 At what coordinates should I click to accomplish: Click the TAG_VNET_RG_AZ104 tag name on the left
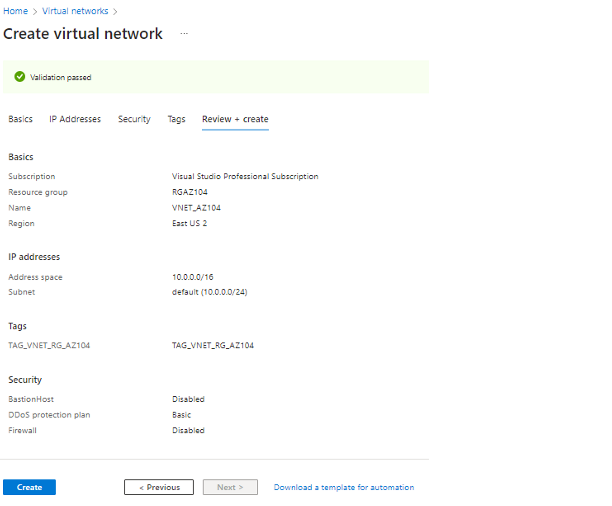tap(49, 345)
